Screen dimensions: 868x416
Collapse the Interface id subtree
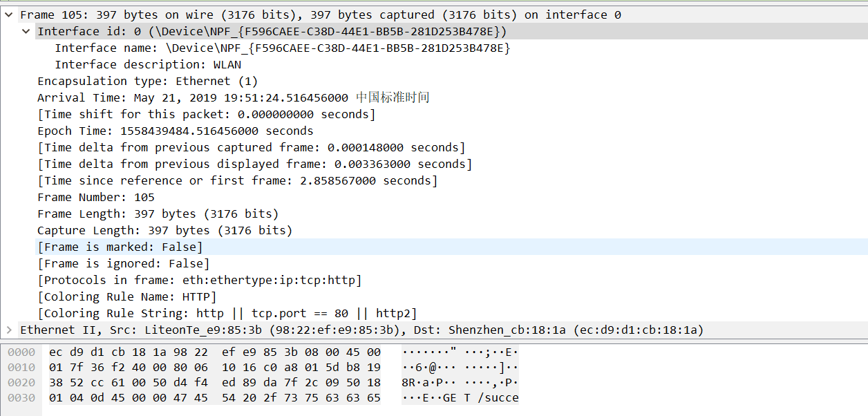[x=26, y=31]
